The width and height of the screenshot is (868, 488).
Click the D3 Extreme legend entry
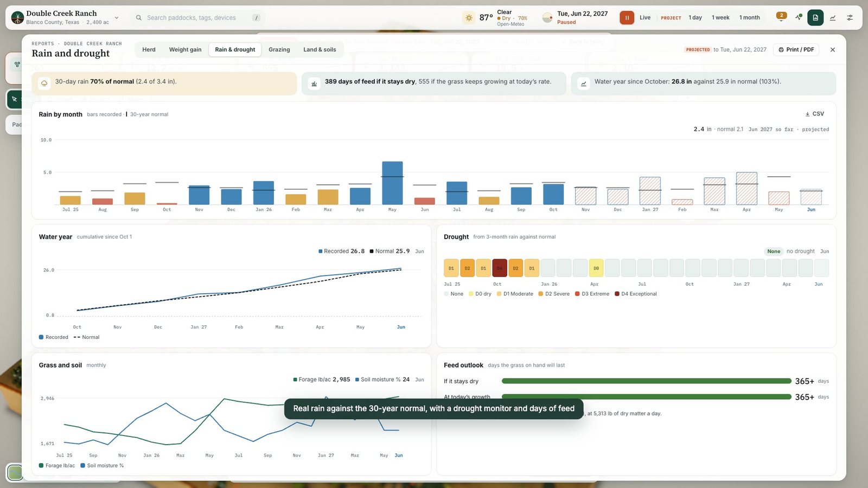coord(592,294)
